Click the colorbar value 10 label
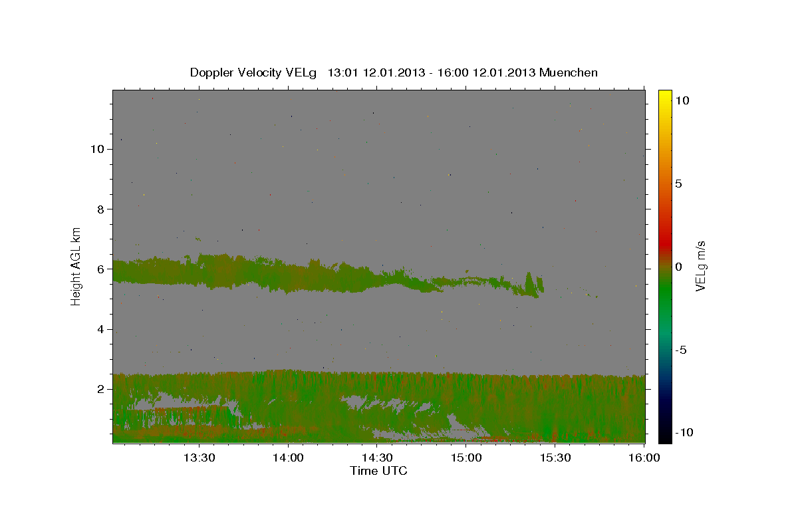The width and height of the screenshot is (798, 532). [x=682, y=100]
